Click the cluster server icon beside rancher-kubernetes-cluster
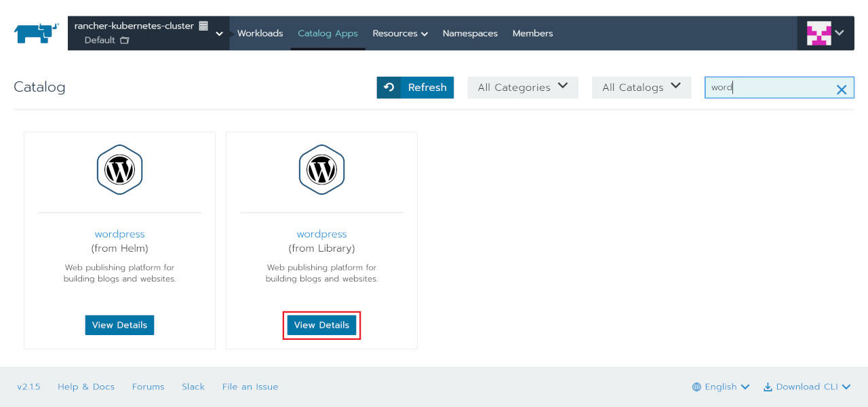The width and height of the screenshot is (868, 407). click(203, 26)
